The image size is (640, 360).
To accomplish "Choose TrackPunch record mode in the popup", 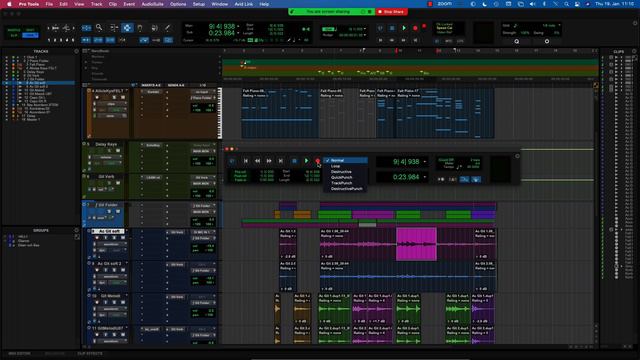I will (x=345, y=183).
